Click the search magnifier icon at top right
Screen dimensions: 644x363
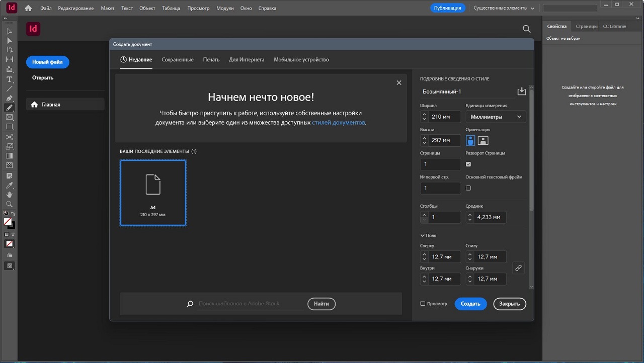click(x=526, y=29)
